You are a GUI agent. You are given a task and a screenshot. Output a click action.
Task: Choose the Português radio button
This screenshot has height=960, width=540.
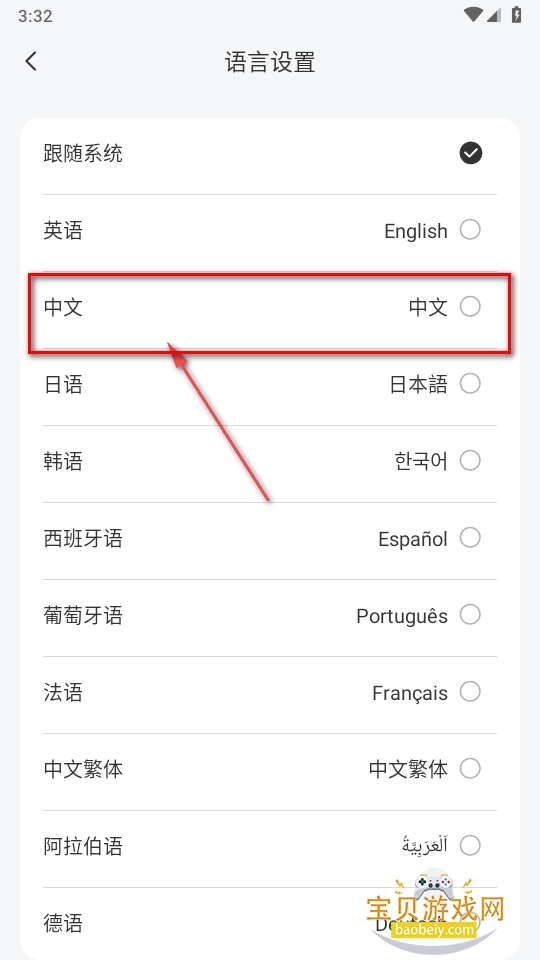pos(470,615)
